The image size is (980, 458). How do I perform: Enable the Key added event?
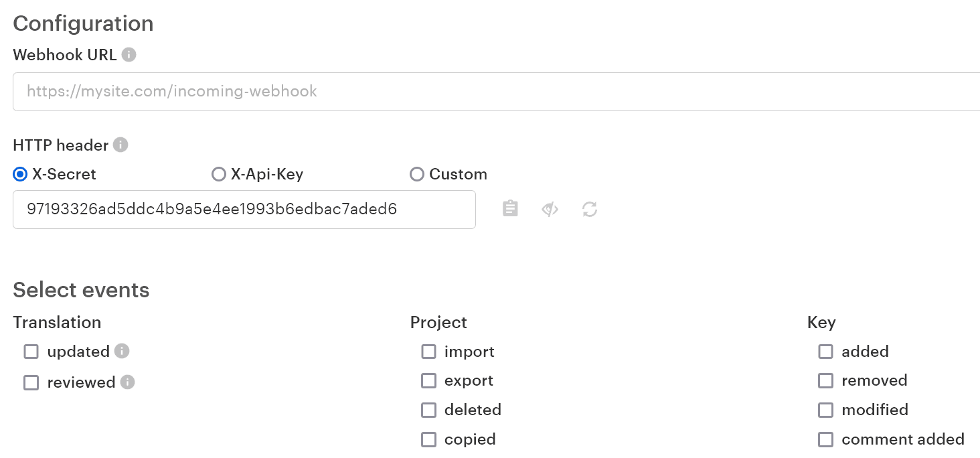click(825, 352)
